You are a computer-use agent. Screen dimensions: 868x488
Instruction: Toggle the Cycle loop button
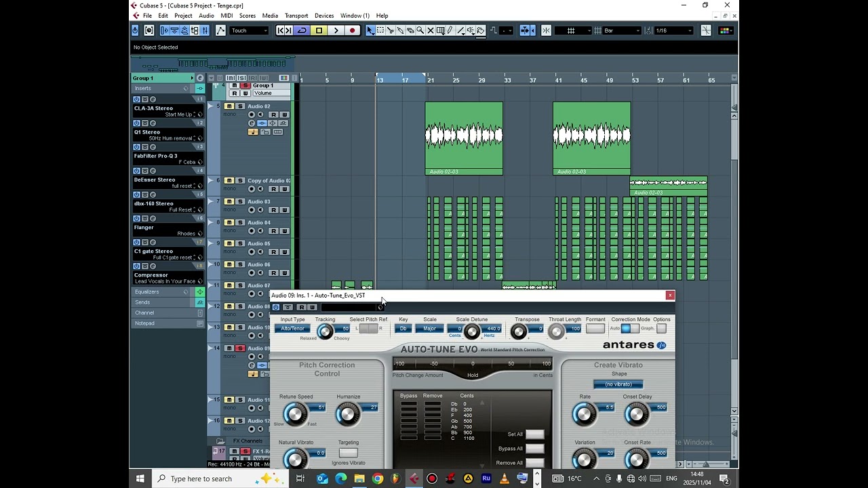[302, 30]
